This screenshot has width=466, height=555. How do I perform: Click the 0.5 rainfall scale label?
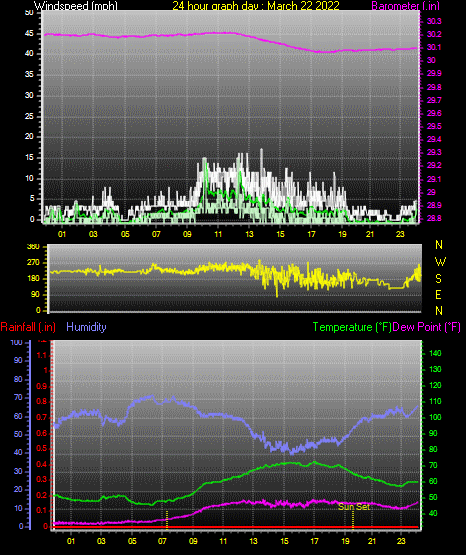pyautogui.click(x=42, y=448)
